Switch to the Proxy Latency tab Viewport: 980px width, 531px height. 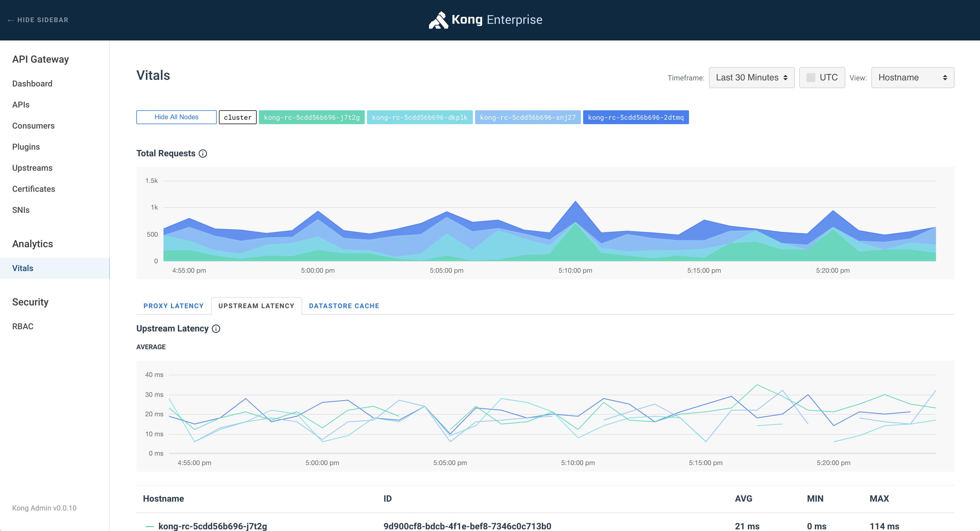tap(173, 306)
